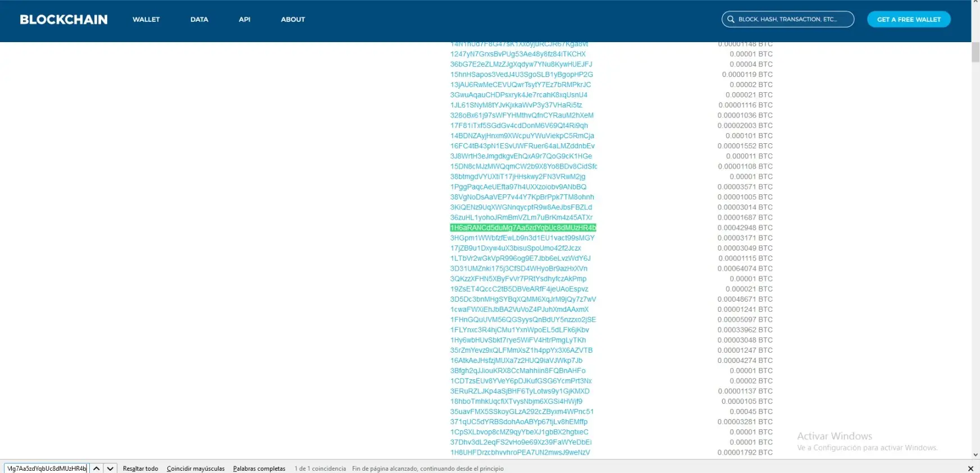Open highlighted address 1H6aRANCd5duMg7Aa5zdYqbUc8dMUzHR4b

tap(523, 228)
